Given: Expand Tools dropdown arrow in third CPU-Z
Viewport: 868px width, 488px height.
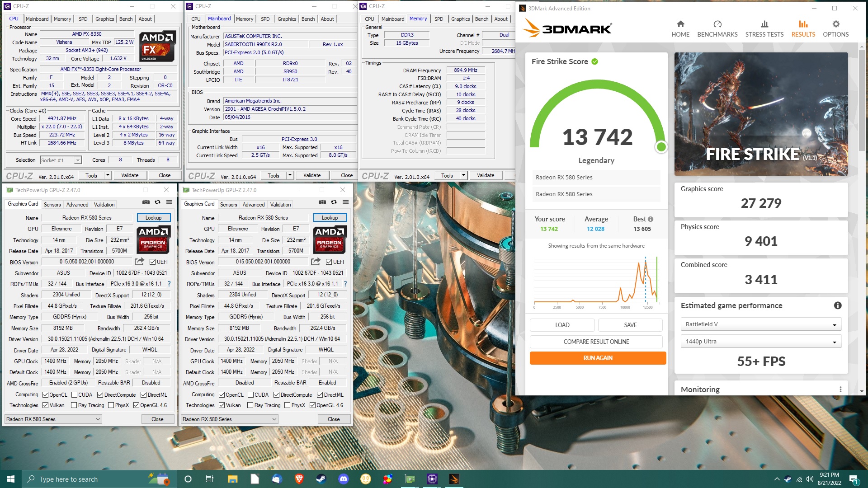Looking at the screenshot, I should pos(463,175).
